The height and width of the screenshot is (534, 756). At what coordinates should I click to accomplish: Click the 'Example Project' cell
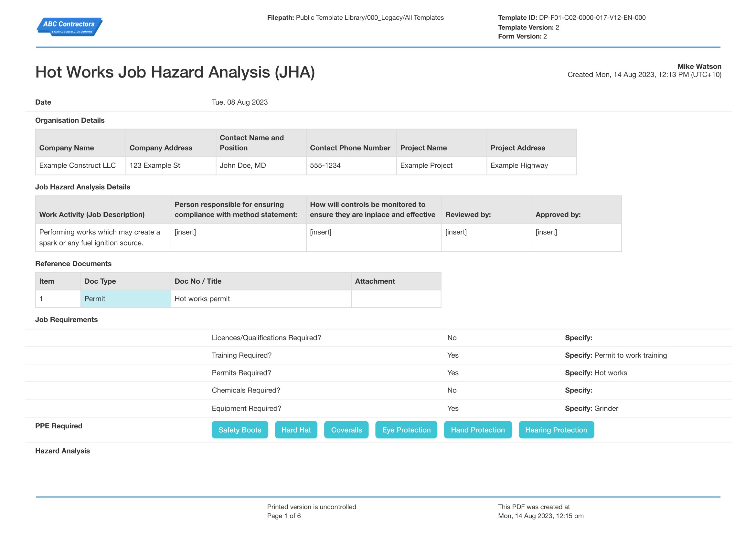[442, 165]
